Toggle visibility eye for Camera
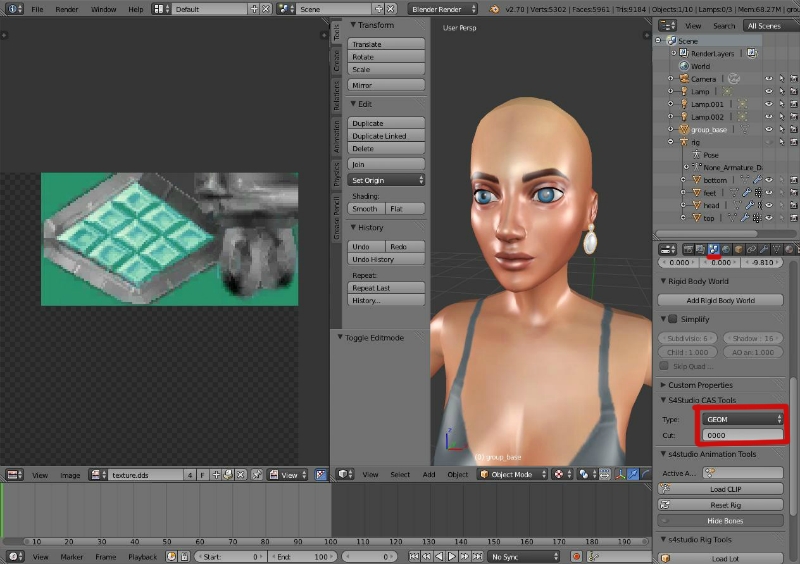Viewport: 800px width, 564px height. [x=769, y=79]
